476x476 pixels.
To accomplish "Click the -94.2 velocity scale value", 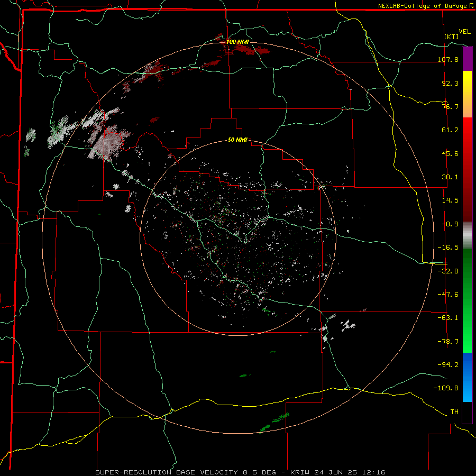I will click(x=448, y=364).
